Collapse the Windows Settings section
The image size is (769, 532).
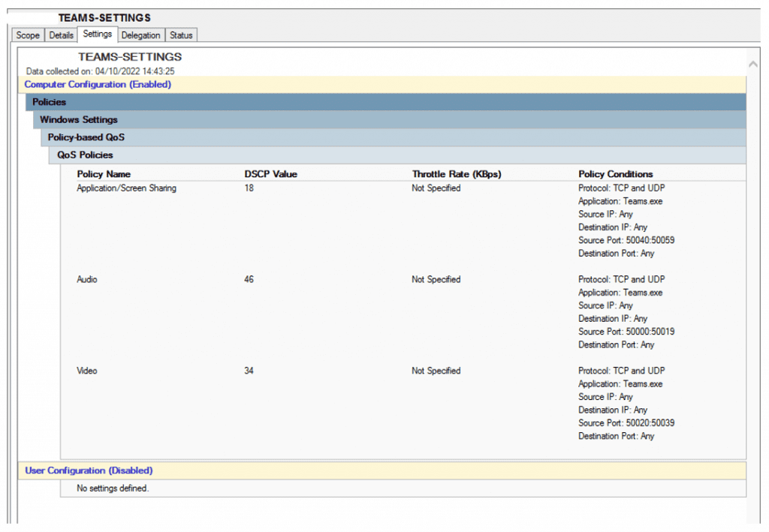79,120
